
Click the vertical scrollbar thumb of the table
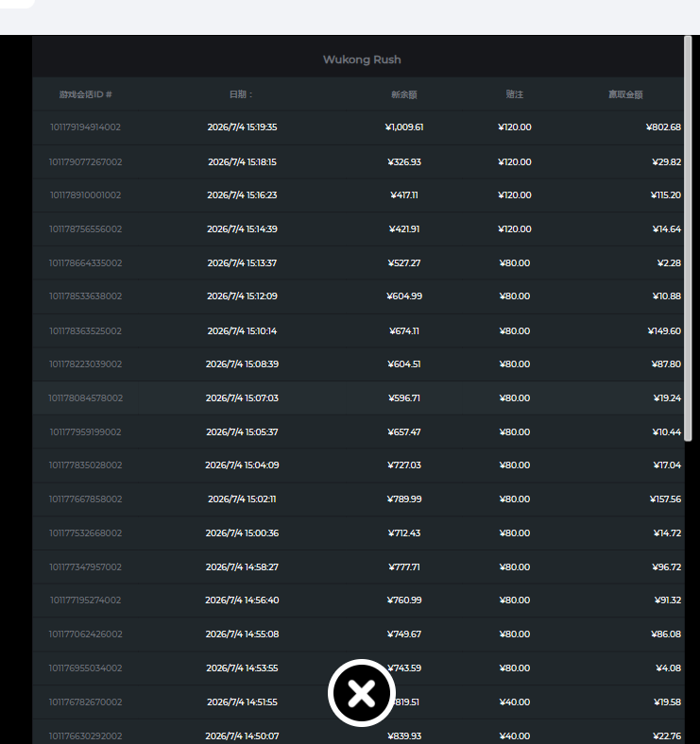(x=688, y=239)
